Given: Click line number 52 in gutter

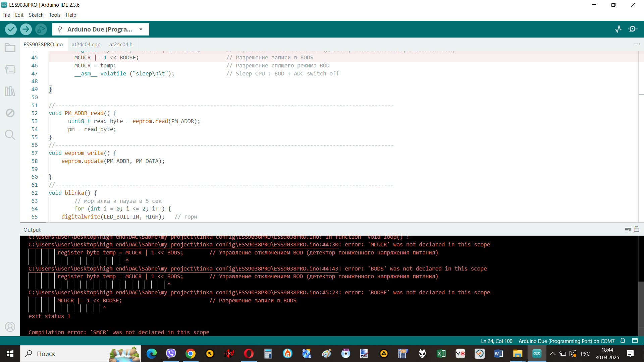Looking at the screenshot, I should coord(35,113).
